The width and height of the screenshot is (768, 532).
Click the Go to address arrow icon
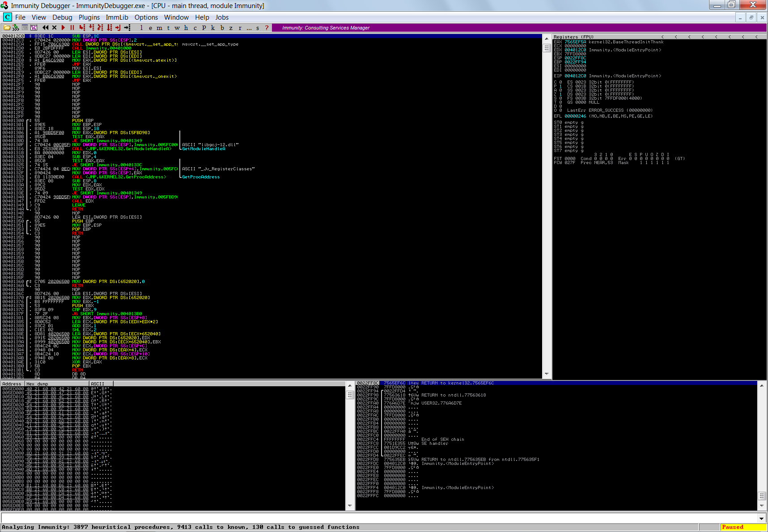[127, 28]
